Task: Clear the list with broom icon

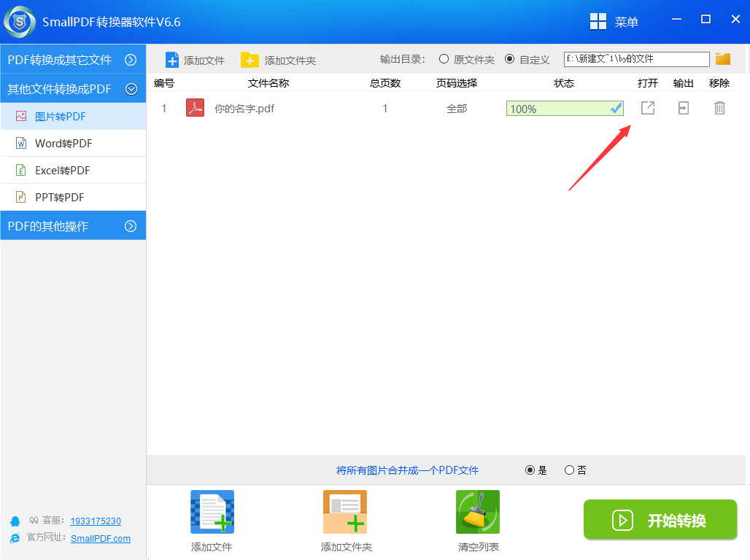Action: click(478, 512)
